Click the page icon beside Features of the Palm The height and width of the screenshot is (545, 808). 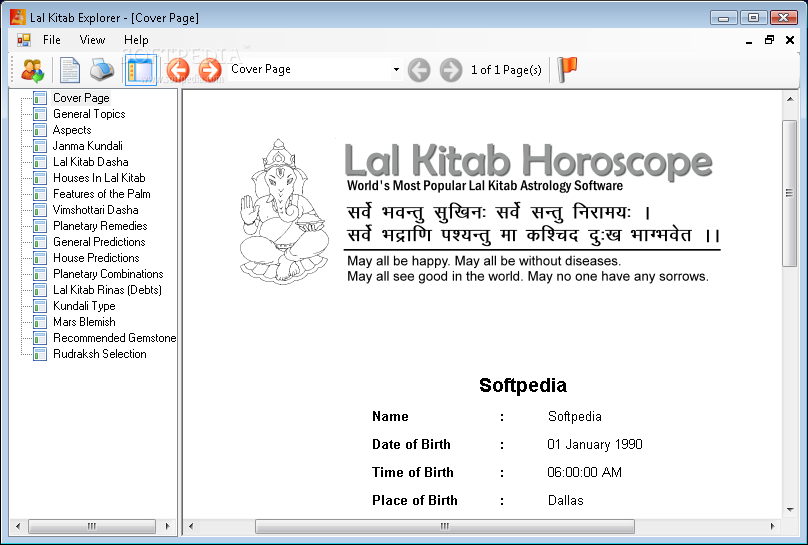(x=40, y=194)
